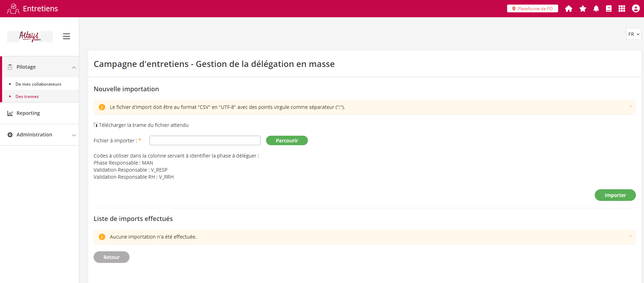Open the FR language dropdown
The image size is (644, 283).
coord(633,34)
